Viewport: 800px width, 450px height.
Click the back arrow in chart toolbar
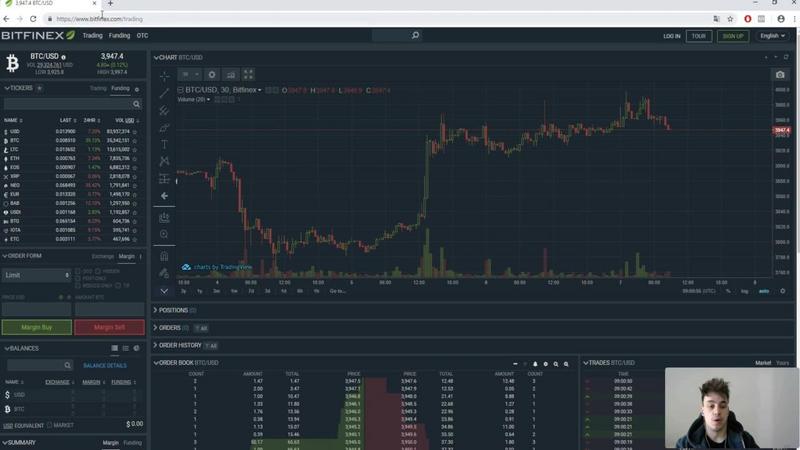click(x=164, y=196)
